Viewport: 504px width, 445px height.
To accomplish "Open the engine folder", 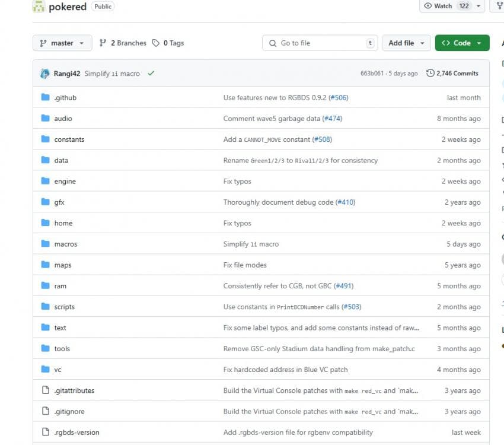I will point(65,182).
